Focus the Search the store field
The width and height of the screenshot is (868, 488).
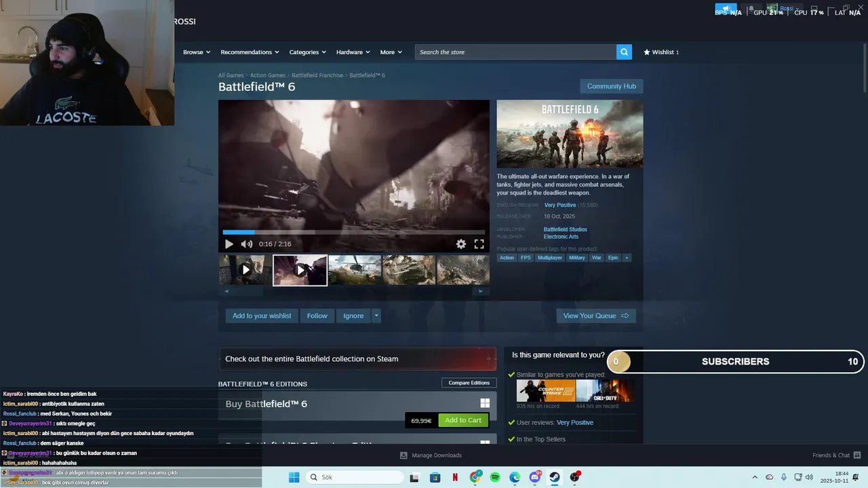pyautogui.click(x=515, y=52)
